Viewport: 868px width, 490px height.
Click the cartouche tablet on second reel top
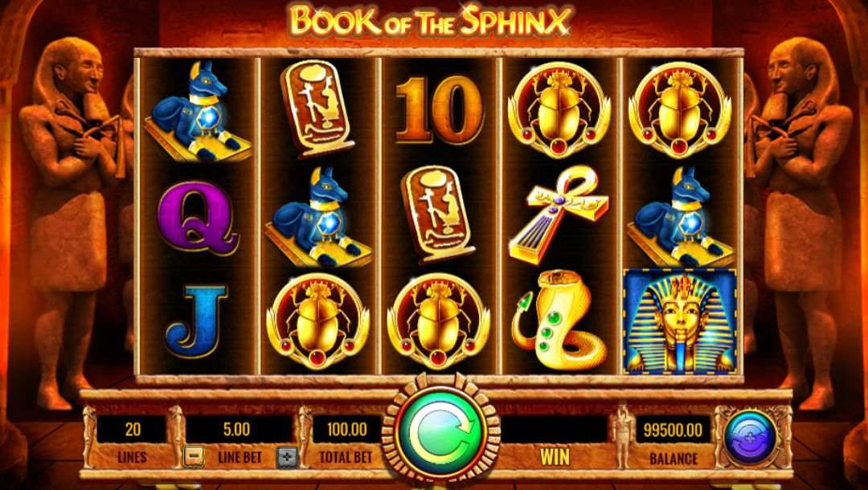(317, 108)
